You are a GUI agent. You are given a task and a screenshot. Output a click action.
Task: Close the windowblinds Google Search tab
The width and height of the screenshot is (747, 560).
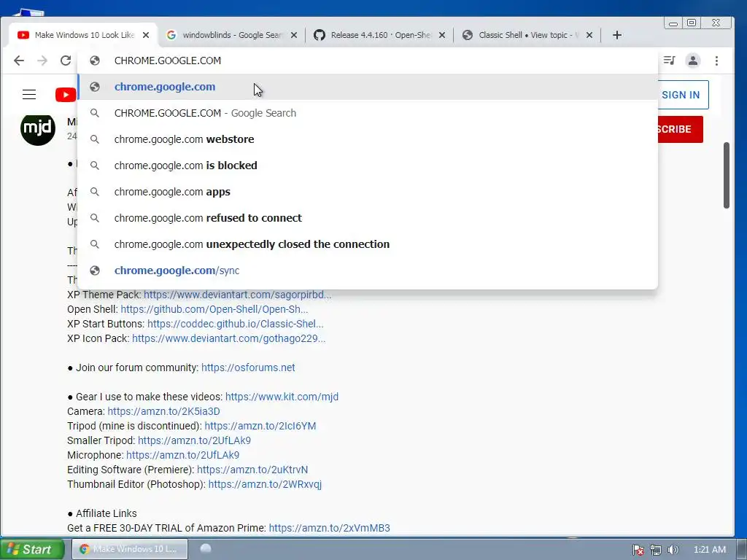coord(294,35)
